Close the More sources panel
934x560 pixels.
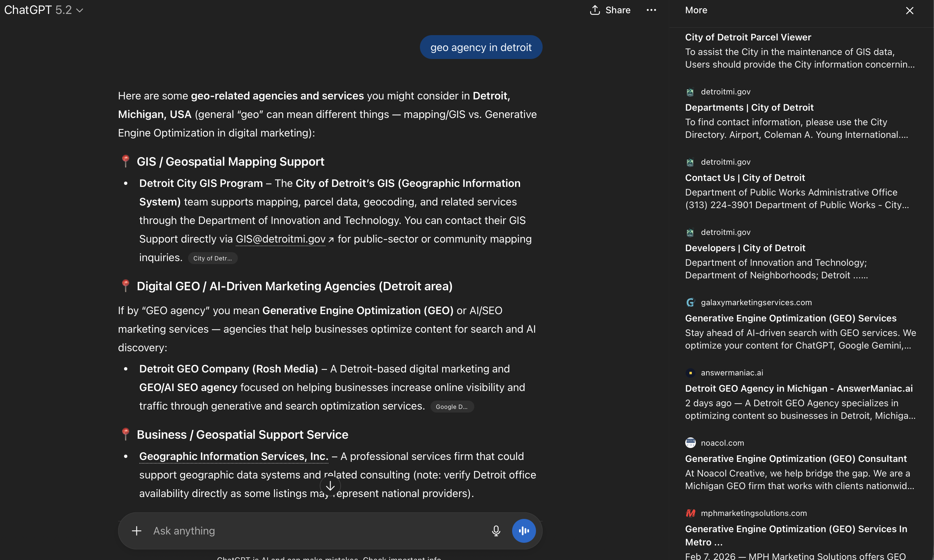[909, 11]
